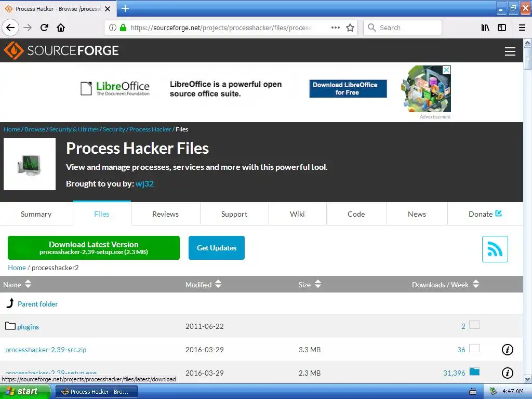Bookmark this page with the star icon

click(350, 28)
